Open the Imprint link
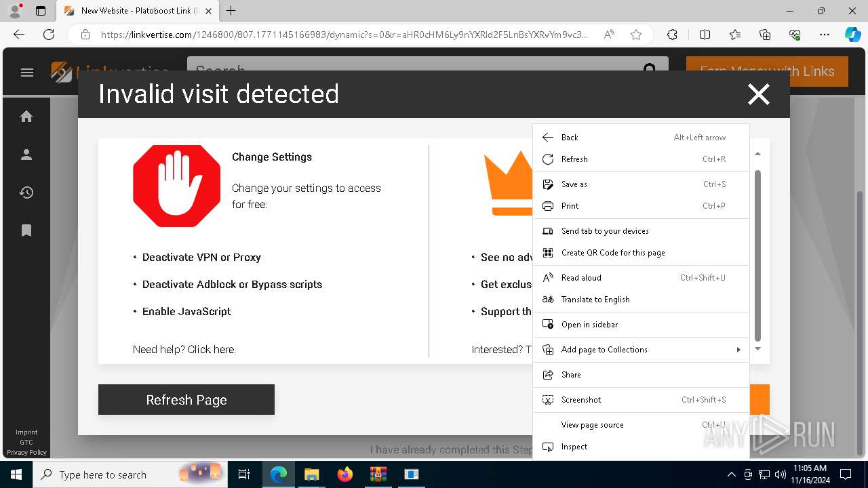 coord(26,432)
